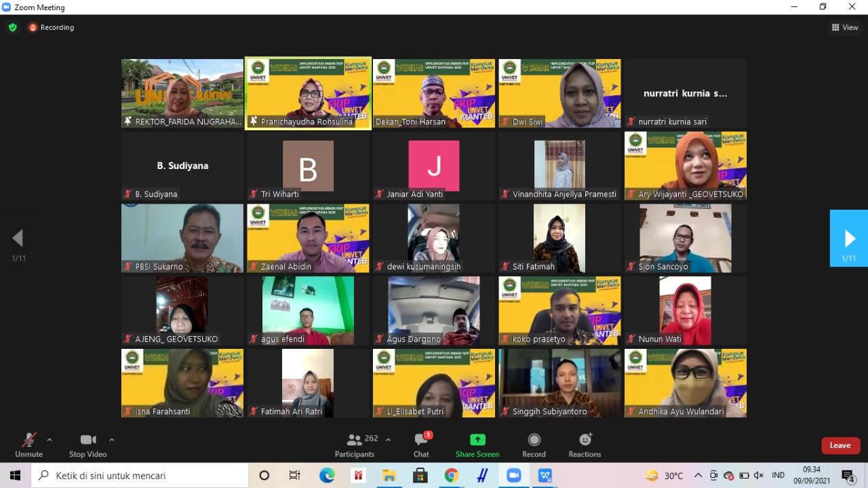Image resolution: width=868 pixels, height=488 pixels.
Task: Leave the meeting
Action: click(x=840, y=445)
